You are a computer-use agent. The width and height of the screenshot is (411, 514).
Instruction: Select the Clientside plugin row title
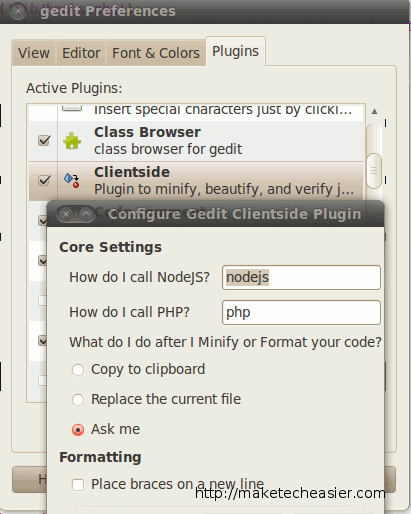pyautogui.click(x=132, y=172)
